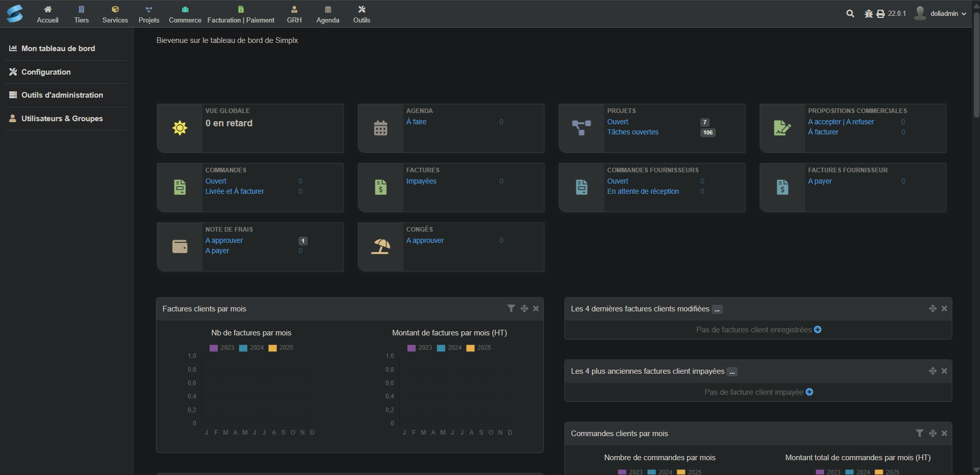This screenshot has width=980, height=475.
Task: Expand options for anciennes factures client impayées
Action: pyautogui.click(x=732, y=372)
